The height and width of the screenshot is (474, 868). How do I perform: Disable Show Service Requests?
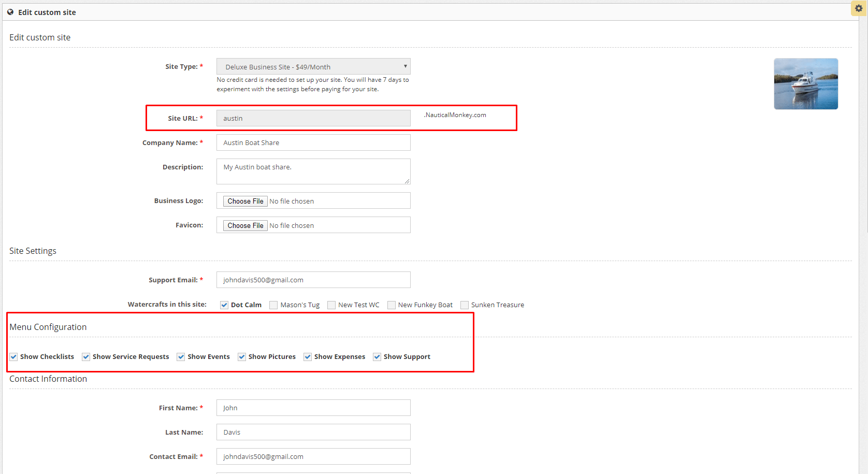click(x=86, y=357)
